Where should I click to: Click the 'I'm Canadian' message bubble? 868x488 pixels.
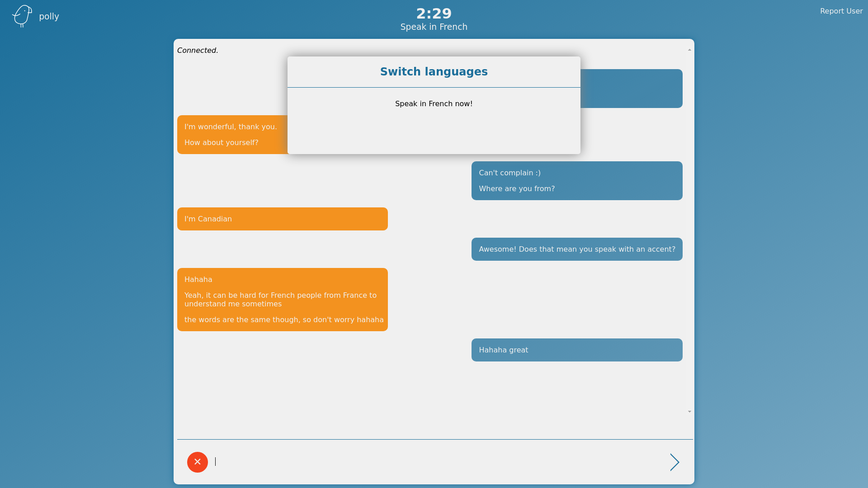pyautogui.click(x=282, y=219)
